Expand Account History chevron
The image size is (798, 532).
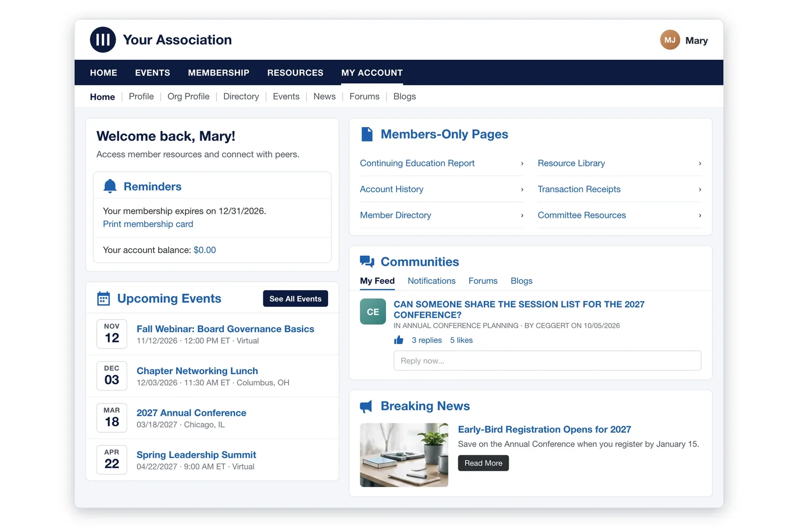522,189
